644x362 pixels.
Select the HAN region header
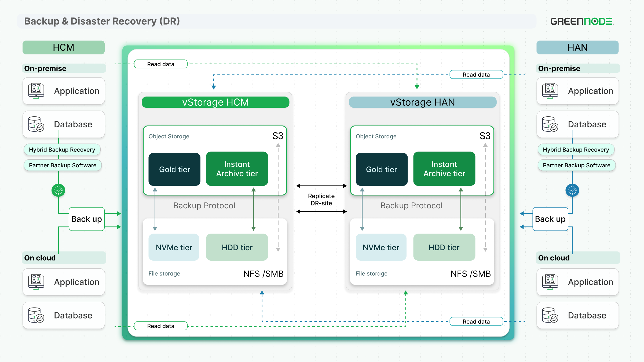[x=577, y=47]
